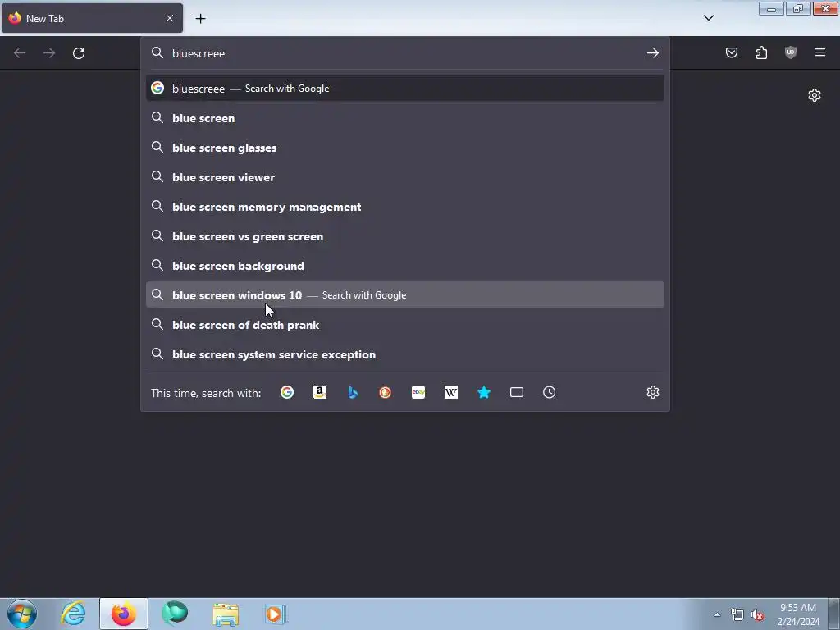
Task: Search this time with Bing icon
Action: pos(353,393)
